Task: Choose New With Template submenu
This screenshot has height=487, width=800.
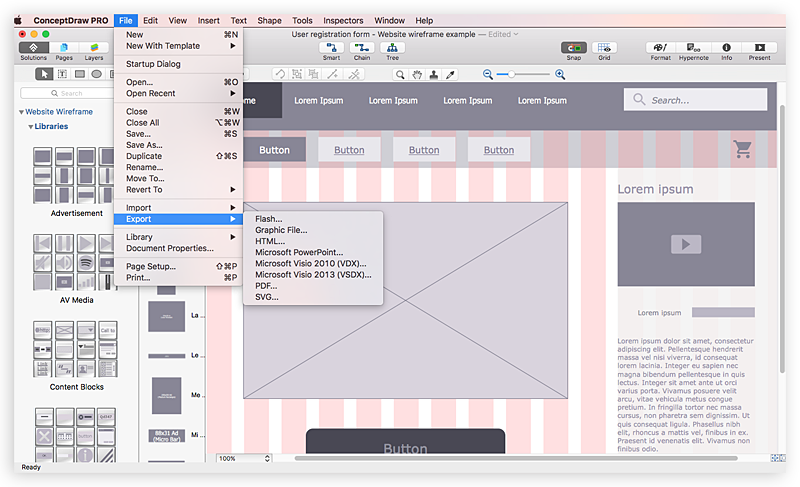Action: click(x=178, y=46)
